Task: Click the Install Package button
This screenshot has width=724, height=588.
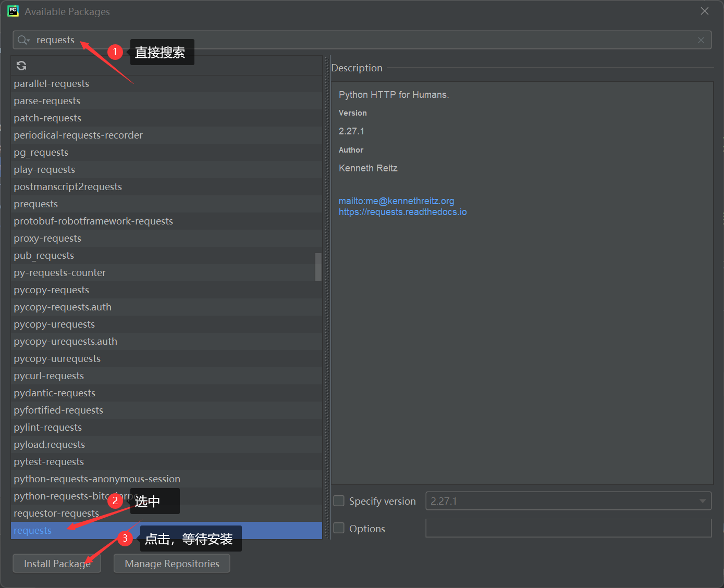Action: [x=57, y=564]
